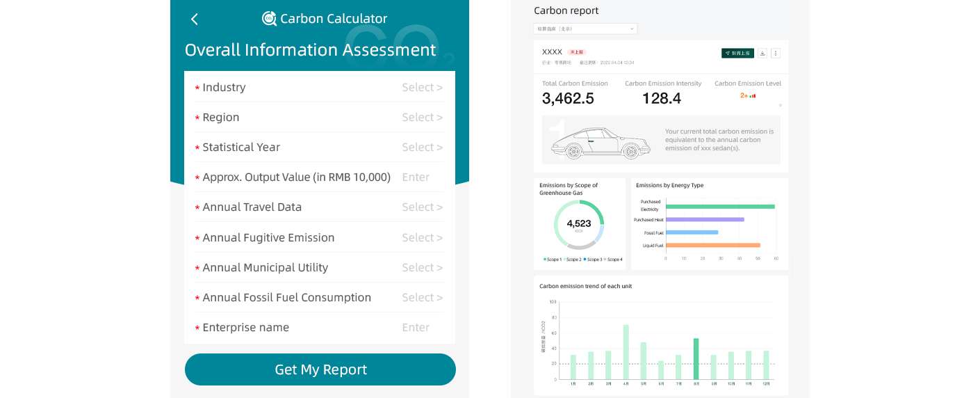The width and height of the screenshot is (980, 398).
Task: Open Annual Fossil Fuel Consumption selector
Action: 320,297
